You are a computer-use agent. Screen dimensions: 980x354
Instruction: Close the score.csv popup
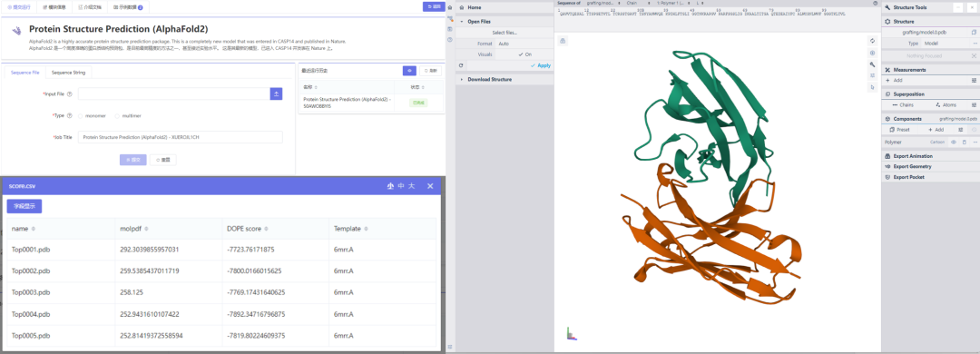pos(430,186)
